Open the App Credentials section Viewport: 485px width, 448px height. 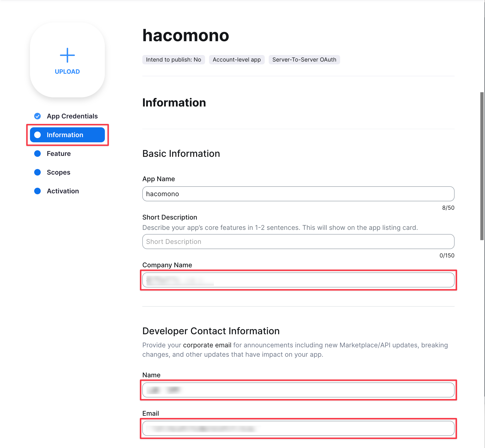[72, 116]
